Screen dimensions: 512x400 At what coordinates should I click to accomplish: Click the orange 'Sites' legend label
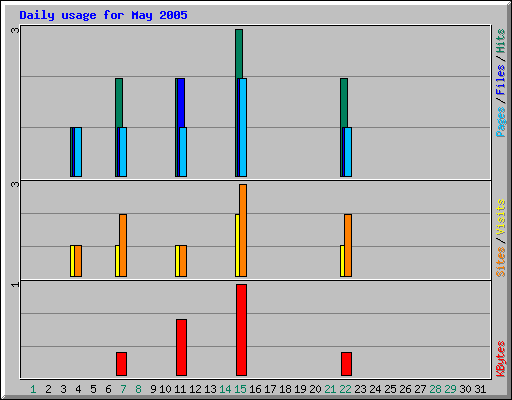[x=500, y=262]
